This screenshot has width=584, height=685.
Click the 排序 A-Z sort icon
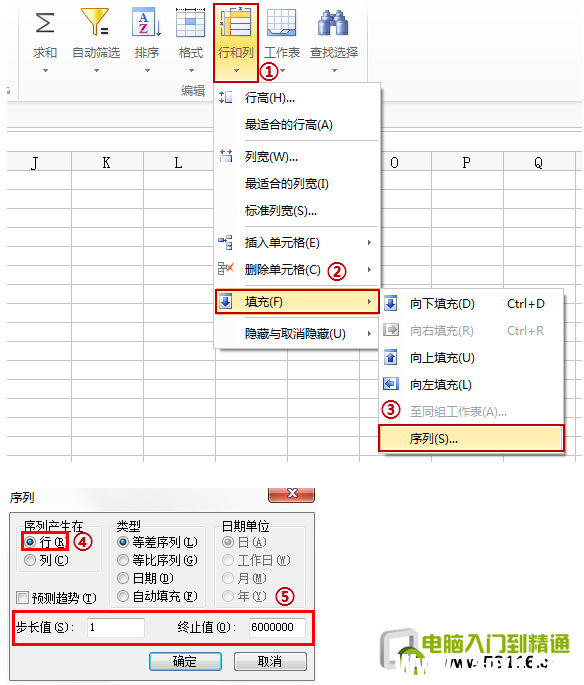147,23
